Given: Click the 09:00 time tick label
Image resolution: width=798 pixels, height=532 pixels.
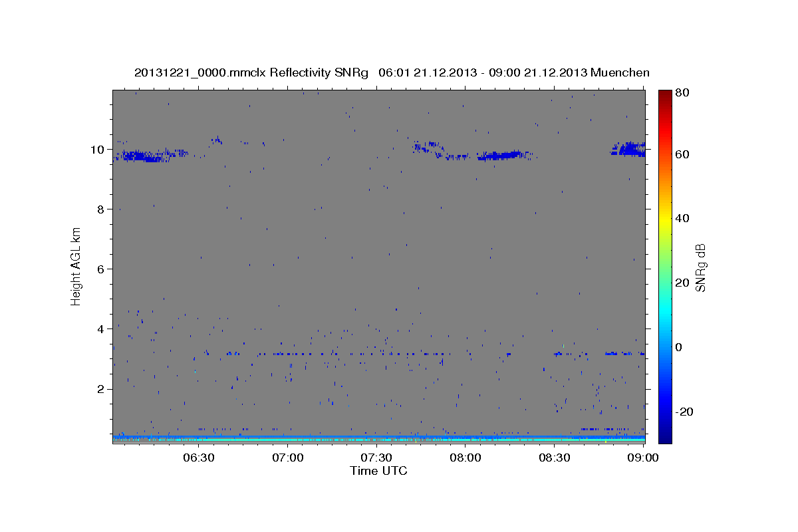Looking at the screenshot, I should pyautogui.click(x=644, y=458).
